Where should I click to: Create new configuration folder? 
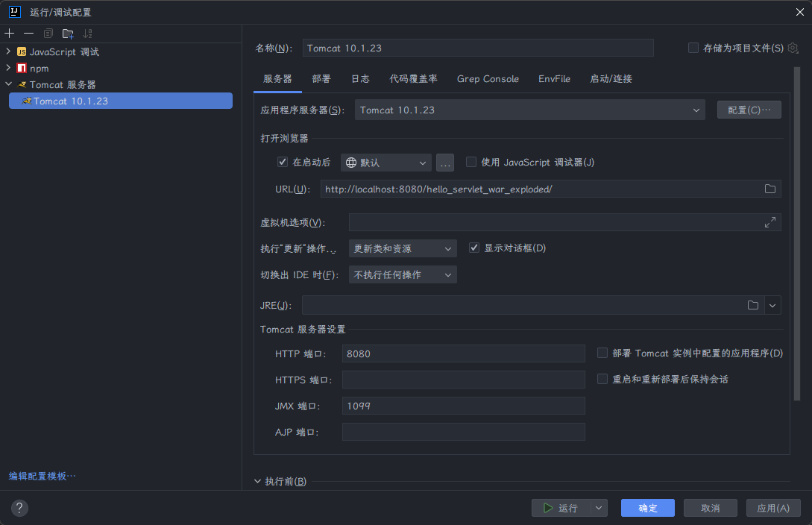point(68,34)
